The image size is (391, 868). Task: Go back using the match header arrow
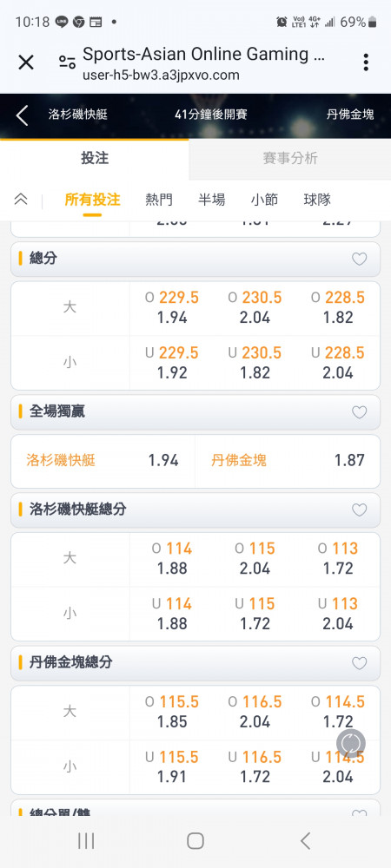[22, 115]
